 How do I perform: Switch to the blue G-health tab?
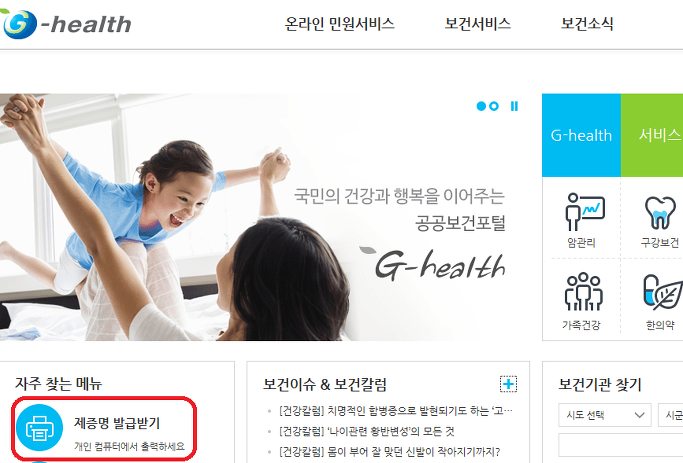click(x=581, y=135)
